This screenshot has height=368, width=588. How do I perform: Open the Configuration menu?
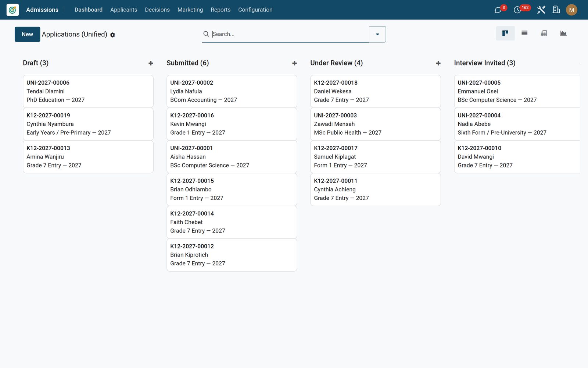[255, 10]
